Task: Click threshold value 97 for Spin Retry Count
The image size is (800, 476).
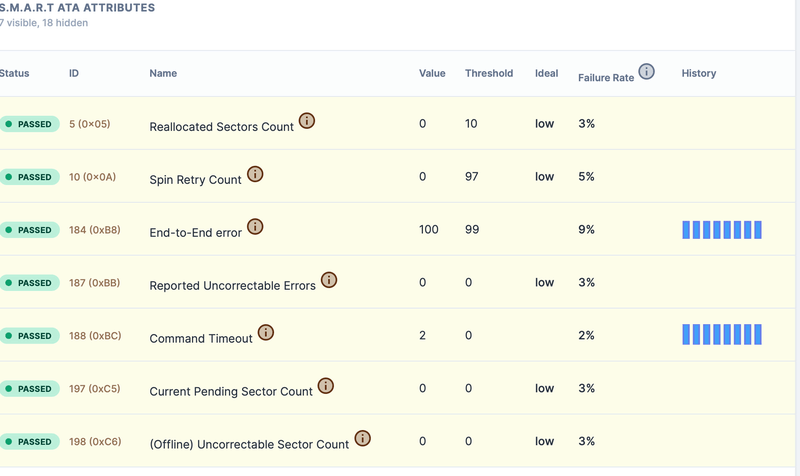Action: tap(471, 177)
